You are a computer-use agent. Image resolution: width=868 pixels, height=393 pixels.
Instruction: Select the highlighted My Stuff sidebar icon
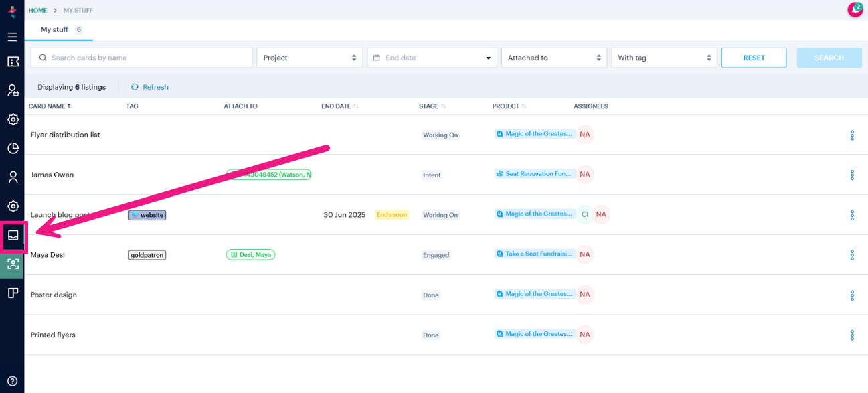point(12,235)
